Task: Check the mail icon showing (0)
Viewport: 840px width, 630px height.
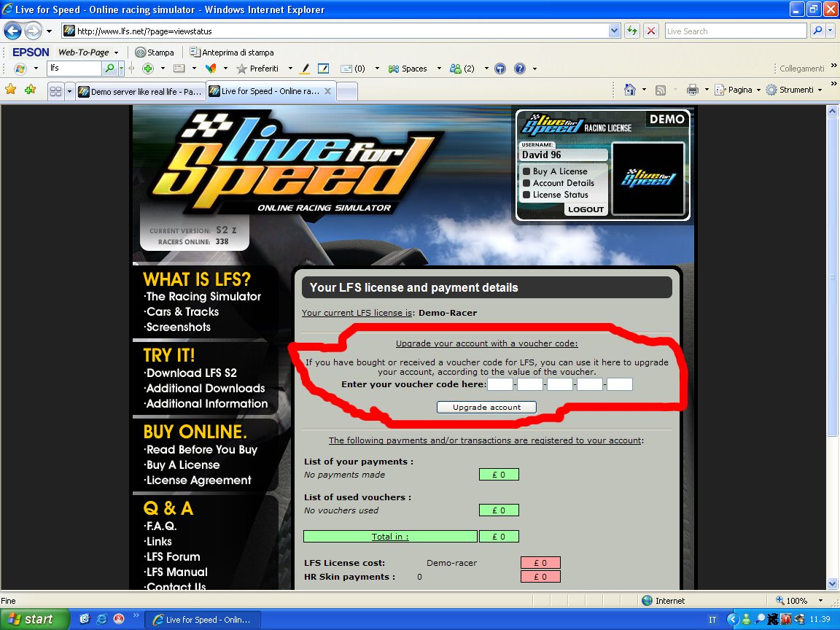Action: [352, 69]
